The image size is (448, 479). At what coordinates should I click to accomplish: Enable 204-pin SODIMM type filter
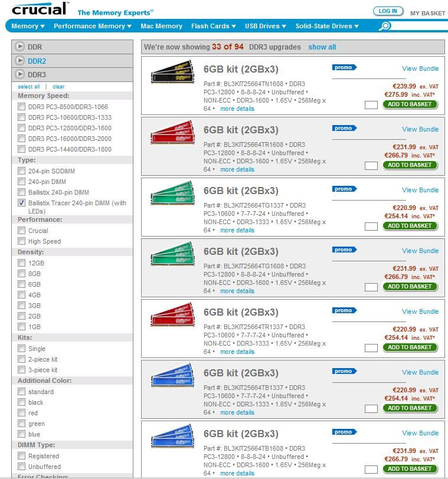tap(21, 170)
